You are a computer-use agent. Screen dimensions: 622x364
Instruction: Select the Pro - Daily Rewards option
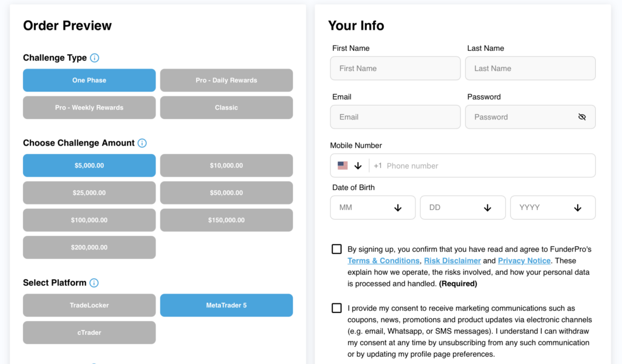(x=226, y=80)
